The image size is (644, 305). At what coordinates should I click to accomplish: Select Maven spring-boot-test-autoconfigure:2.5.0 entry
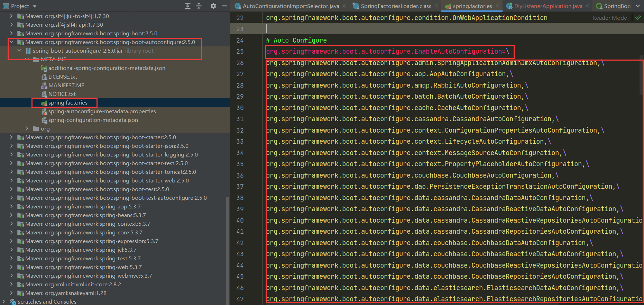(116, 198)
